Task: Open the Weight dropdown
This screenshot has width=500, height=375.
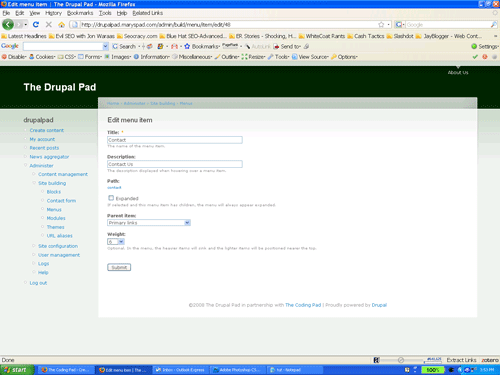Action: (116, 241)
